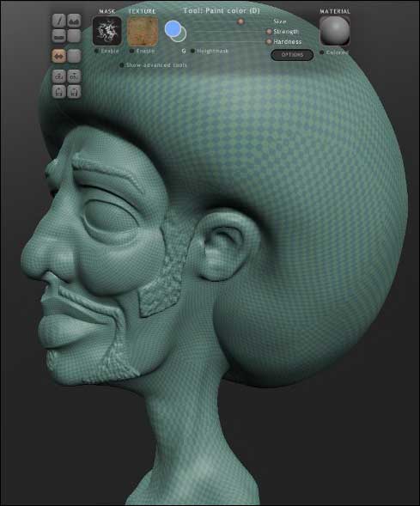Open the MASK brush image thumbnail
This screenshot has height=506, width=420.
tap(107, 31)
